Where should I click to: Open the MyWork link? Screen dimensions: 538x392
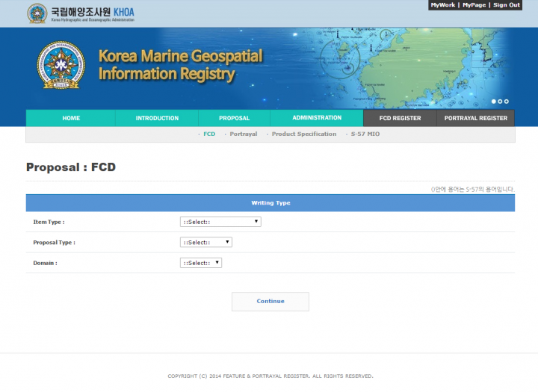click(x=442, y=5)
